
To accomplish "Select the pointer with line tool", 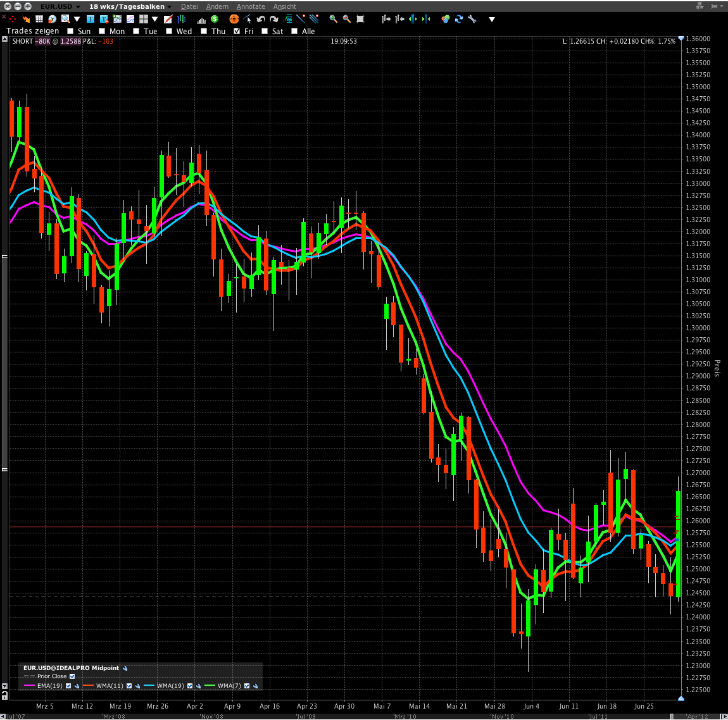I will tap(248, 19).
